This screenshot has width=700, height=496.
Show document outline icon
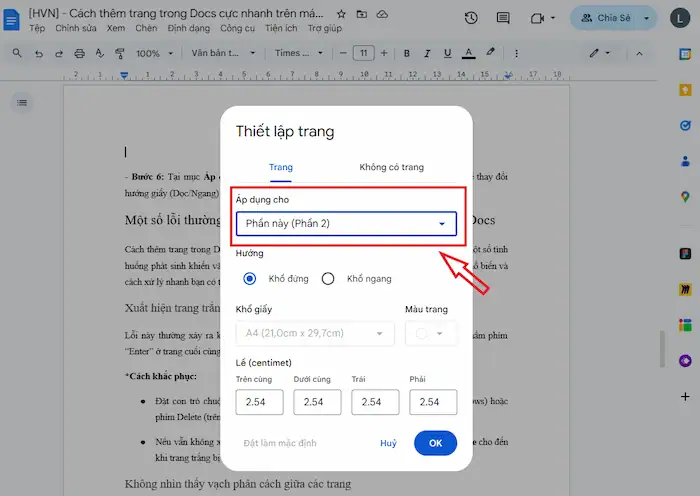pos(22,102)
